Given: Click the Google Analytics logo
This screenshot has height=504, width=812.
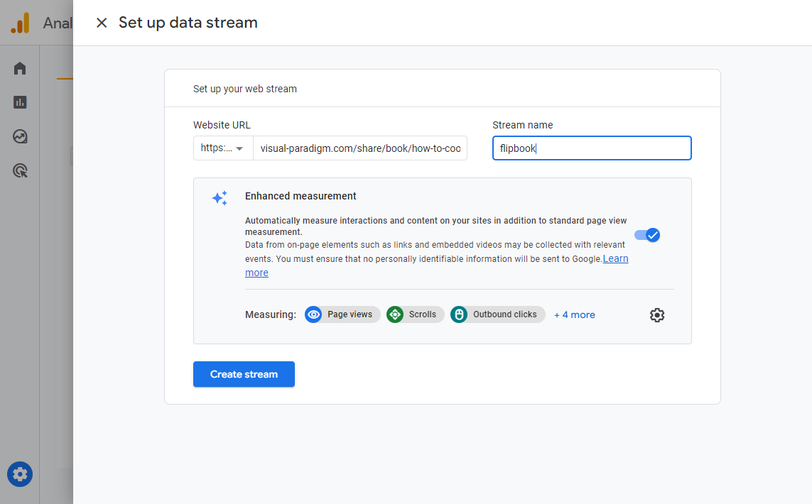Looking at the screenshot, I should 20,23.
